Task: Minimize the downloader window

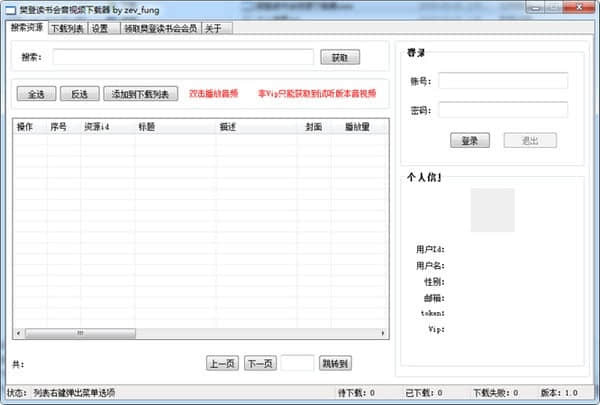Action: pyautogui.click(x=536, y=7)
